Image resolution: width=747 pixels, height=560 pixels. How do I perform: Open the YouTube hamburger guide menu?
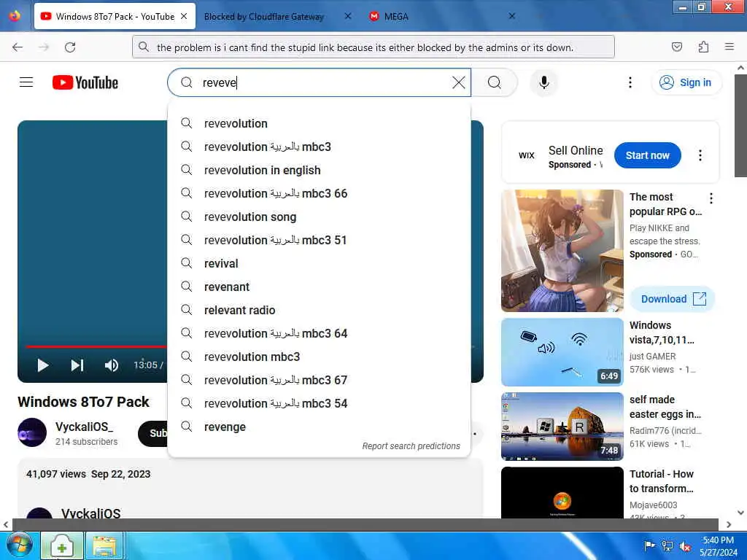pos(26,82)
